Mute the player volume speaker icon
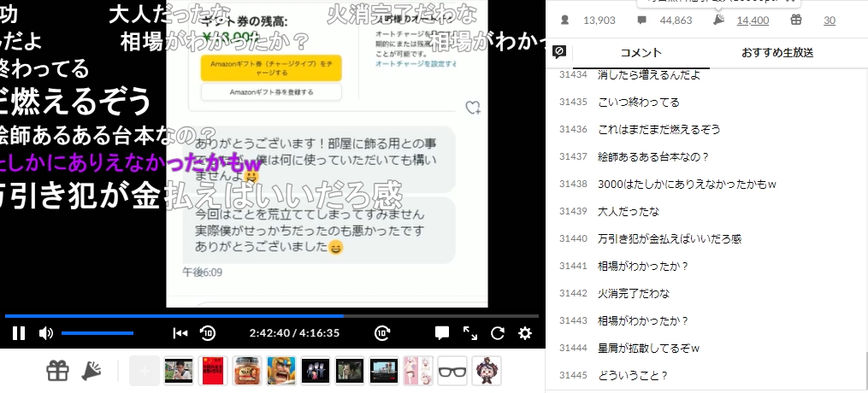This screenshot has height=393, width=868. [x=46, y=333]
